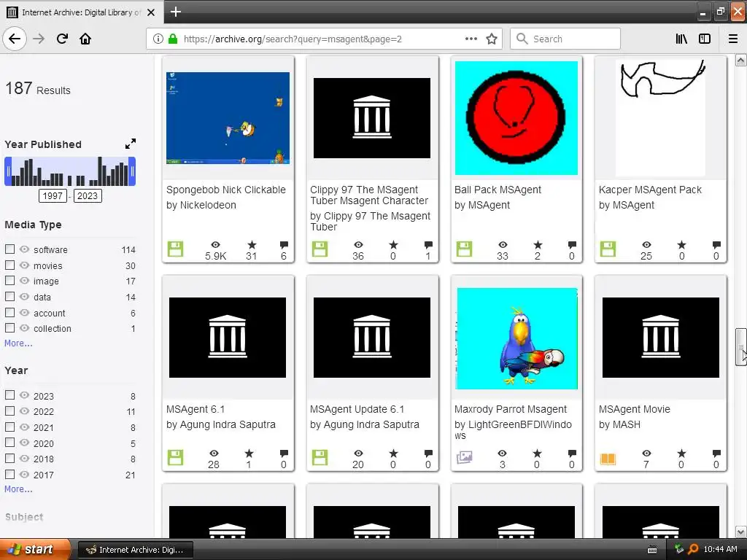Screen dimensions: 747x560
Task: Click book type icon on MSAgent Movie
Action: pos(608,459)
